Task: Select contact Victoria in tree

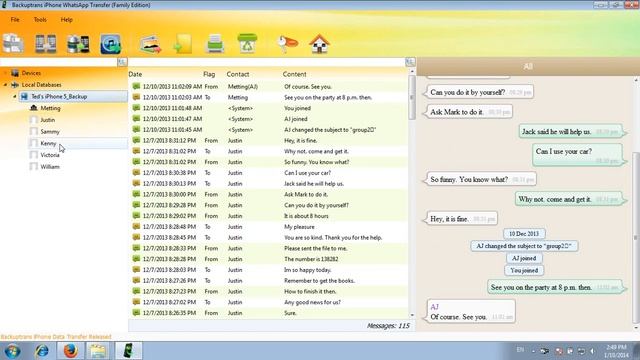Action: point(50,155)
